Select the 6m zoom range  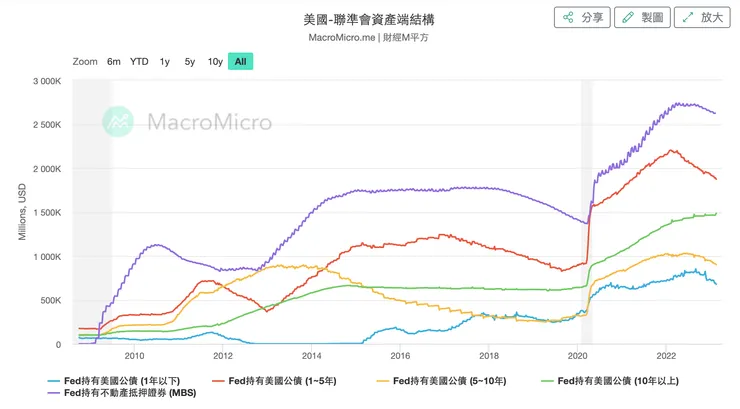[114, 62]
